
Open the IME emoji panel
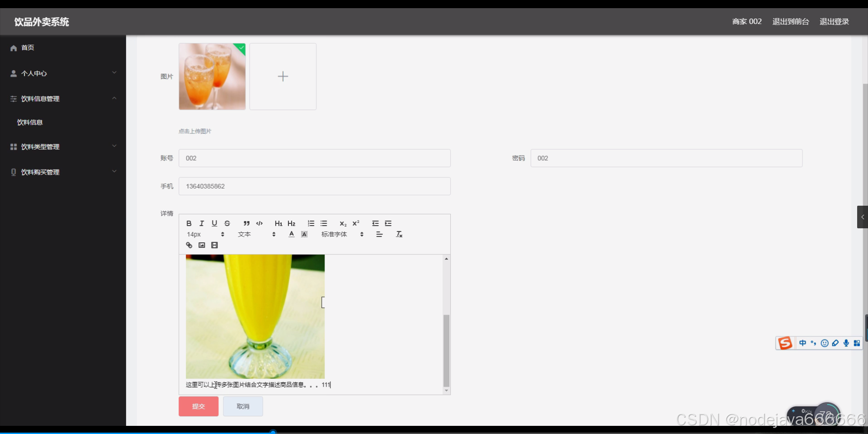click(825, 343)
